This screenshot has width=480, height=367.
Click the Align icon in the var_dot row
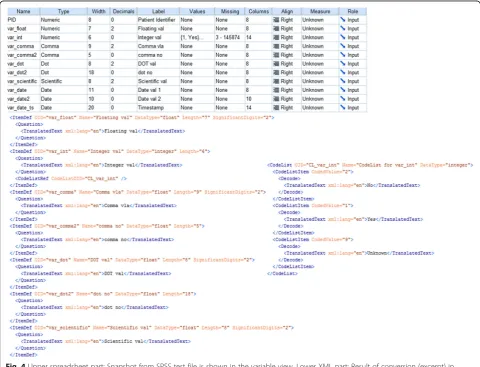point(276,64)
